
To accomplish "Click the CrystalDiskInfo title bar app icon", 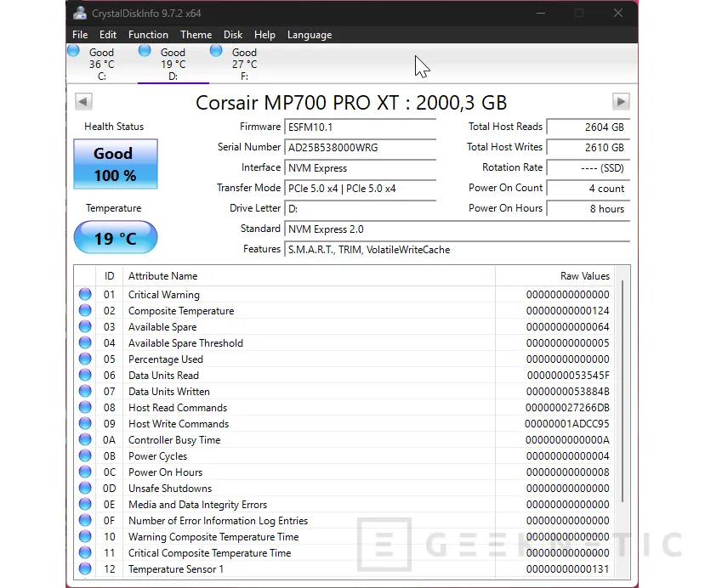I will point(80,13).
